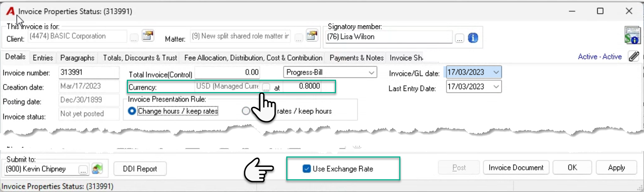Uncheck the Use Exchange Rate checkbox
644x192 pixels.
(306, 169)
